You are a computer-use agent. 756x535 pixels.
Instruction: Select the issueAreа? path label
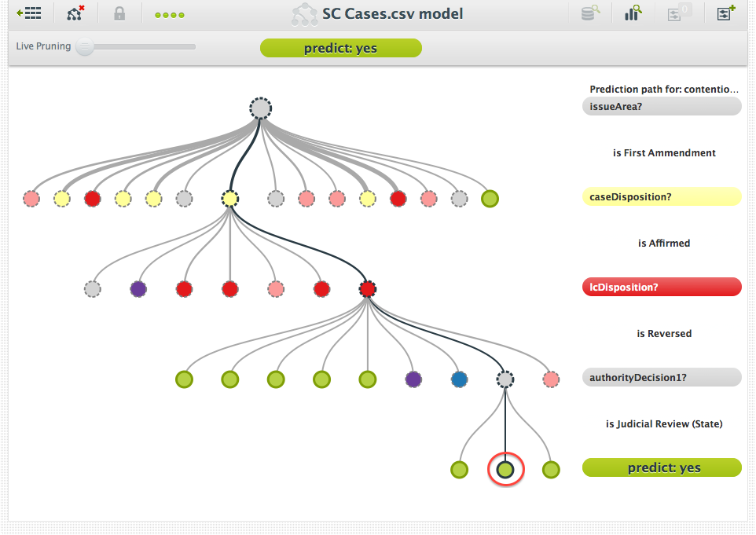pos(661,107)
